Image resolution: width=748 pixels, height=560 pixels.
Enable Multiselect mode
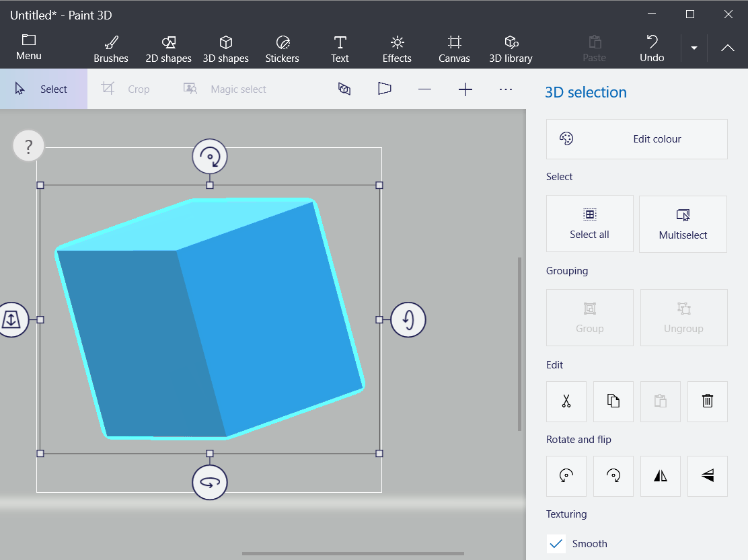point(683,224)
